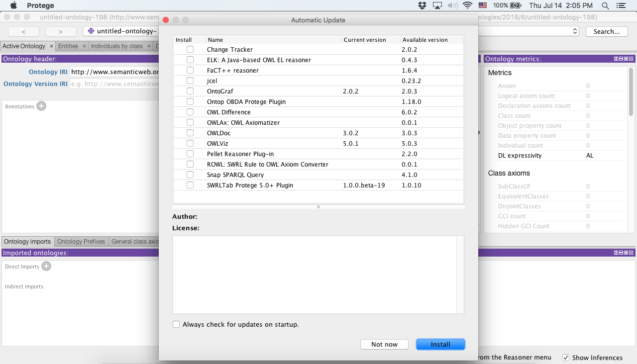Screen dimensions: 637x364
Task: Open the date and time menu
Action: [561, 5]
